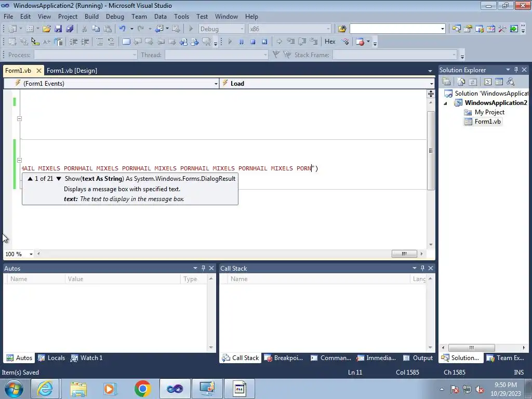Open the Window menu

[227, 16]
